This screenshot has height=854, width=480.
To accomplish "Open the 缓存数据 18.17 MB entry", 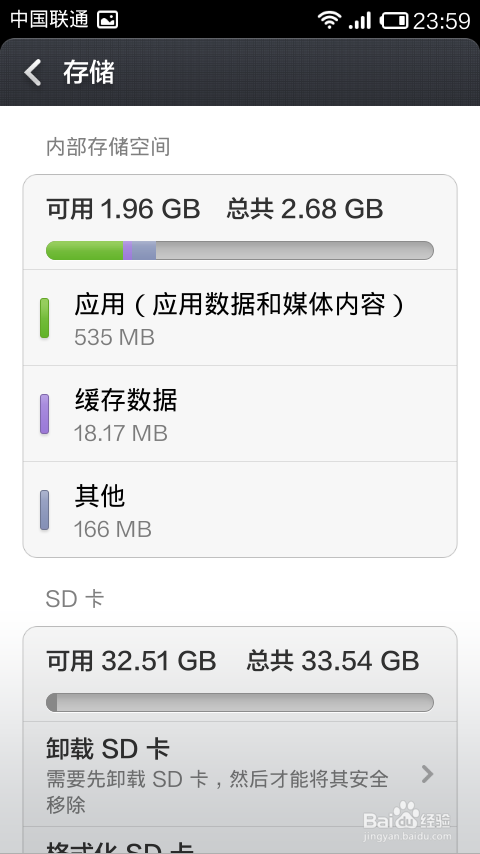I will coord(240,414).
